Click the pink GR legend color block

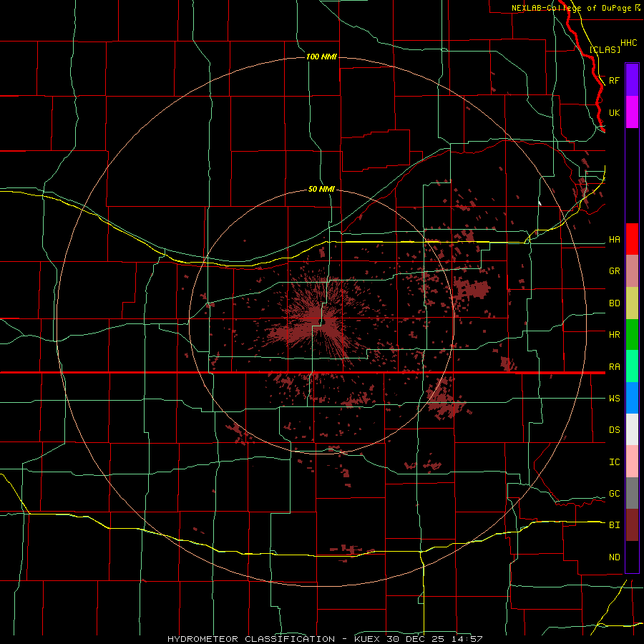coord(632,271)
